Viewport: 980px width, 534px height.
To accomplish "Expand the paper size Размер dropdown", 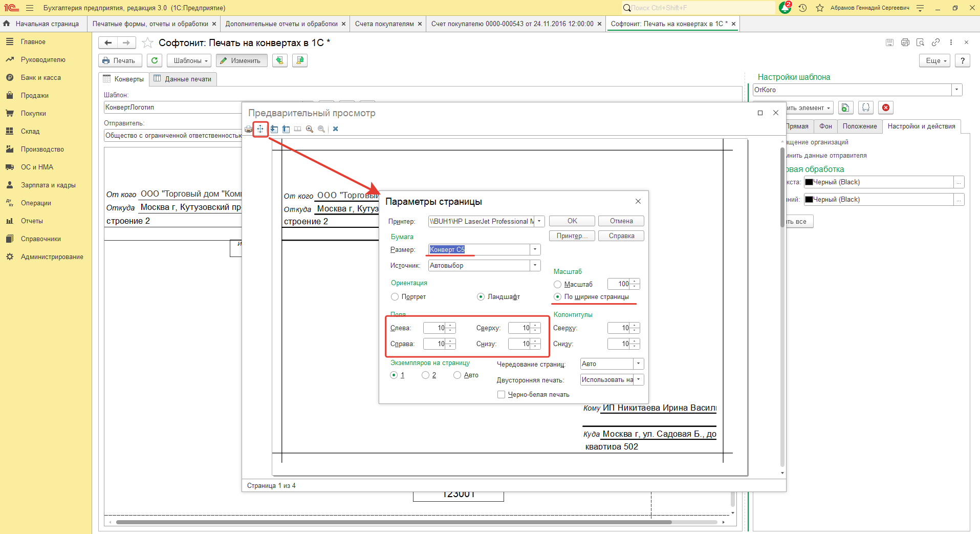I will click(x=535, y=250).
